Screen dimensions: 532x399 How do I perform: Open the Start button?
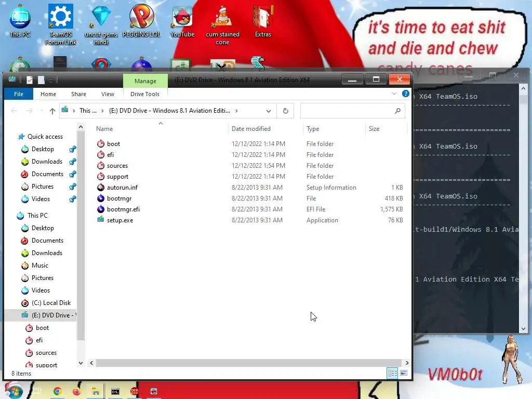tap(13, 391)
